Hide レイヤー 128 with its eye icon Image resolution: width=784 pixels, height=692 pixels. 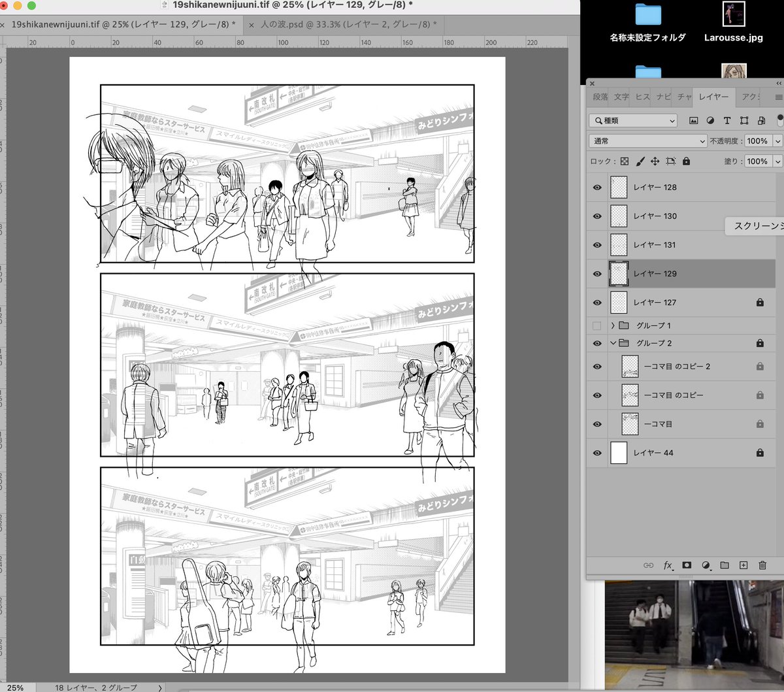click(x=597, y=188)
